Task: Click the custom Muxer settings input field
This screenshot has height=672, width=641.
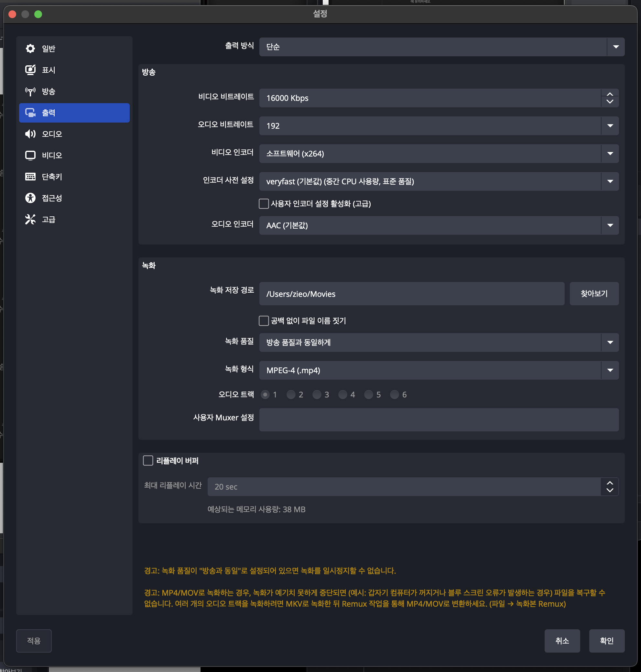Action: (x=439, y=419)
